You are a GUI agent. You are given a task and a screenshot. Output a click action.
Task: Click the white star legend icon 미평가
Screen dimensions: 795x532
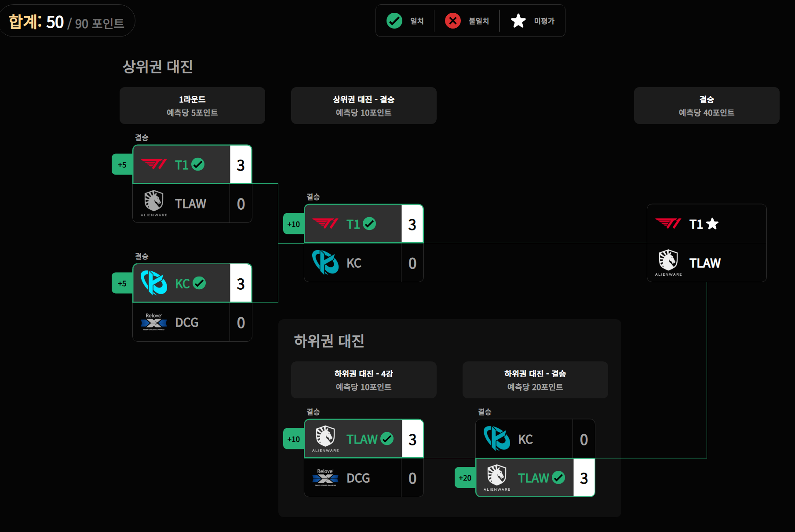(518, 21)
